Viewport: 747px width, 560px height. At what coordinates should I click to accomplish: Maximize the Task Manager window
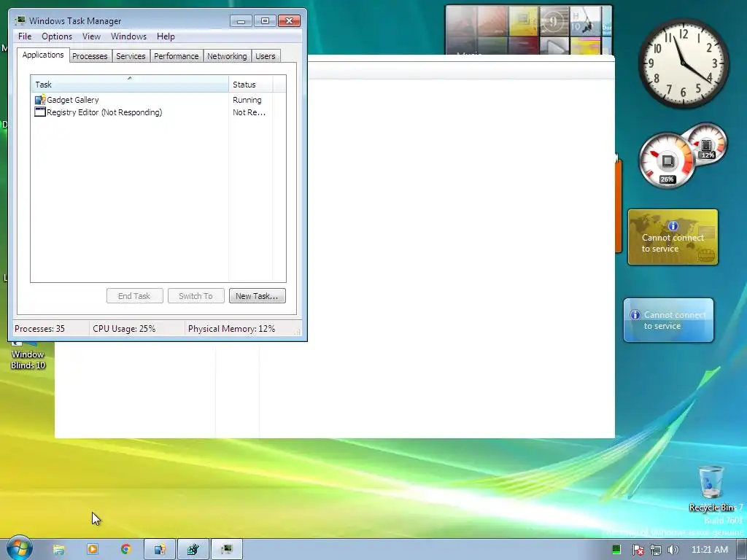coord(265,20)
